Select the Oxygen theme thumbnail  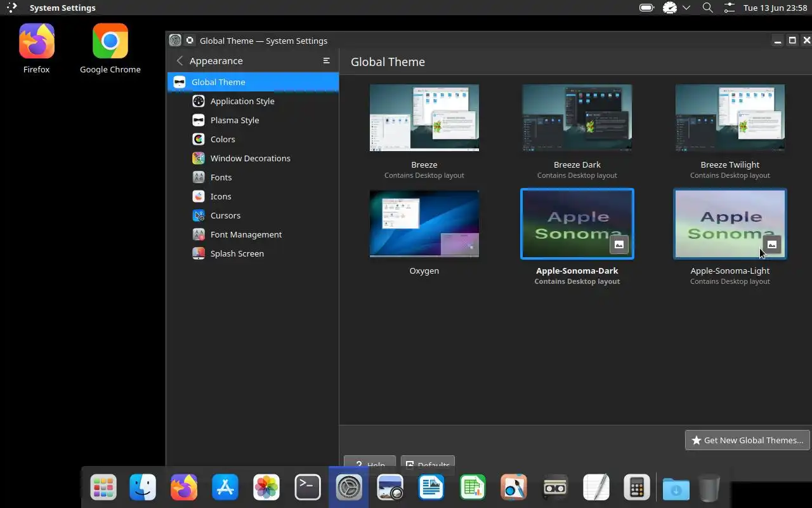point(424,224)
